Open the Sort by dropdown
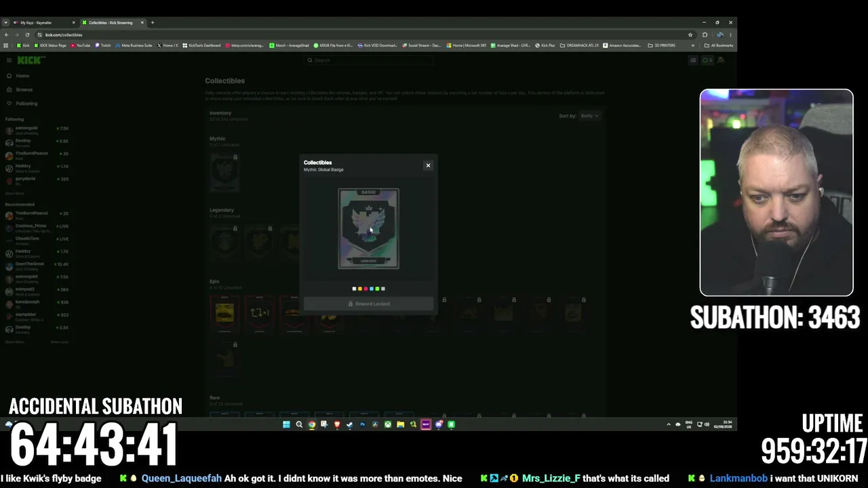This screenshot has width=868, height=488. pyautogui.click(x=590, y=116)
